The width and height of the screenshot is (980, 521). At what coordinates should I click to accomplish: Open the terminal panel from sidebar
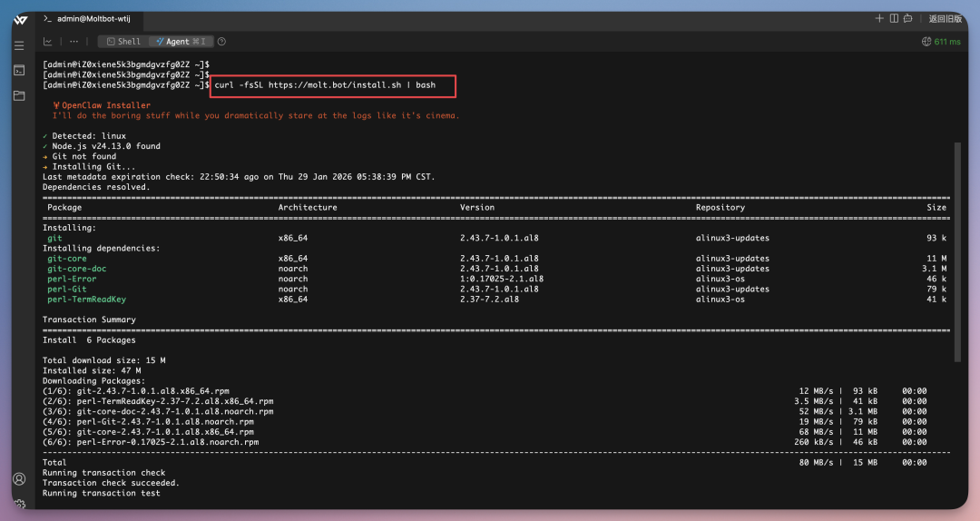[x=19, y=70]
